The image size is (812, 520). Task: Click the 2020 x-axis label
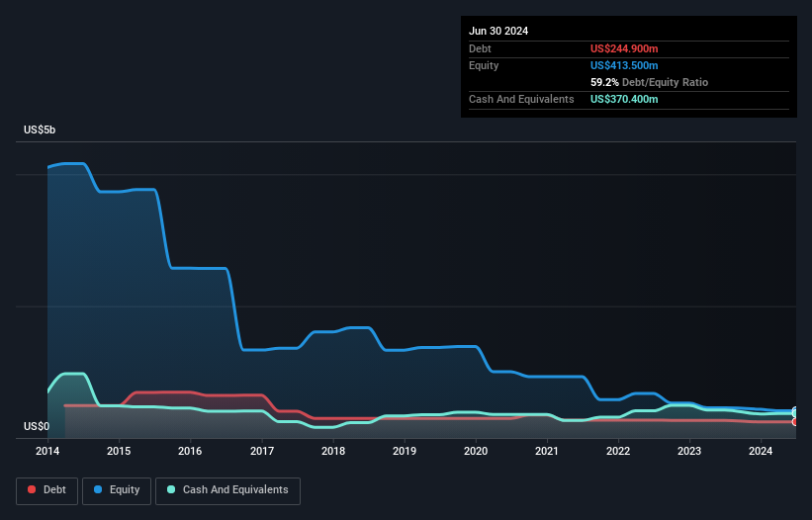pyautogui.click(x=476, y=451)
